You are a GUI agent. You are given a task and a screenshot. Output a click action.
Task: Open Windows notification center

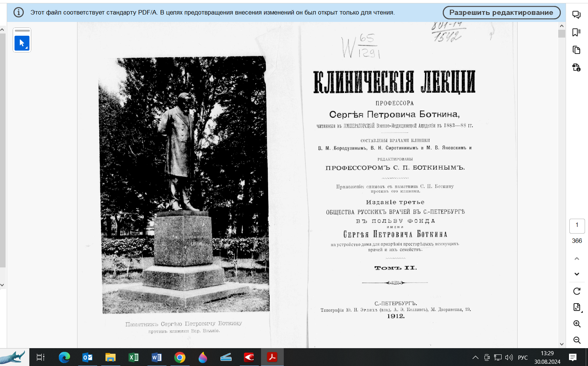[x=573, y=357]
